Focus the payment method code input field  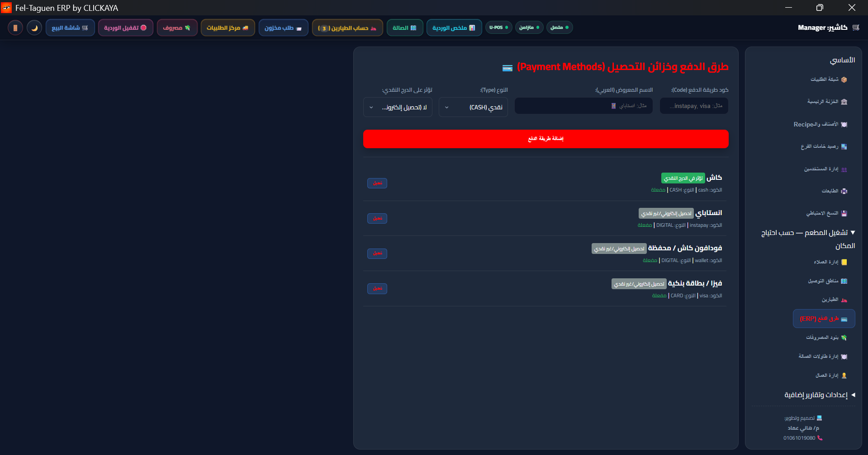point(694,106)
